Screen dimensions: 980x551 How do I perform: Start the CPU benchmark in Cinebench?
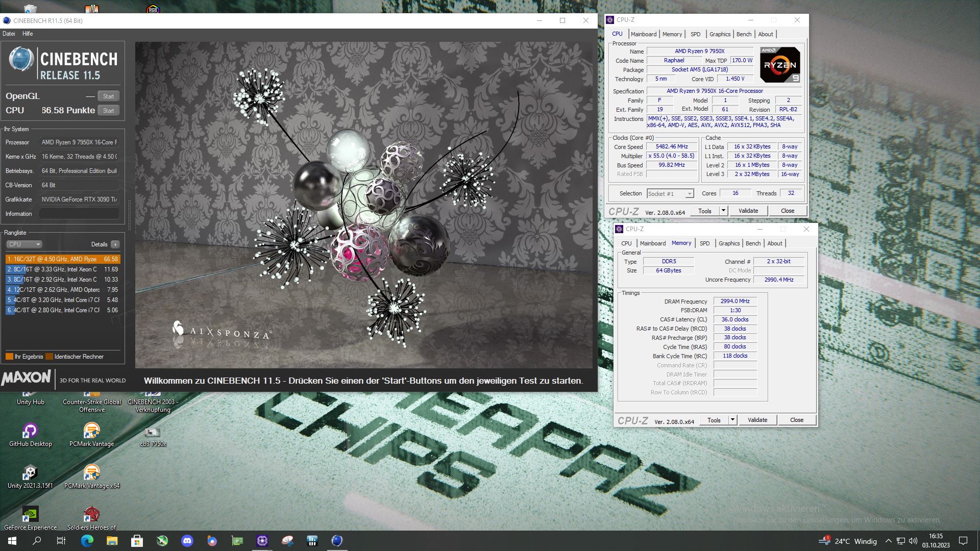click(x=108, y=111)
